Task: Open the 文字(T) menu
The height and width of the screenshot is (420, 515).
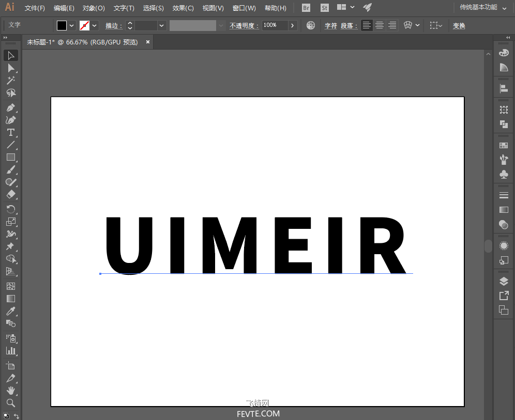Action: coord(124,8)
